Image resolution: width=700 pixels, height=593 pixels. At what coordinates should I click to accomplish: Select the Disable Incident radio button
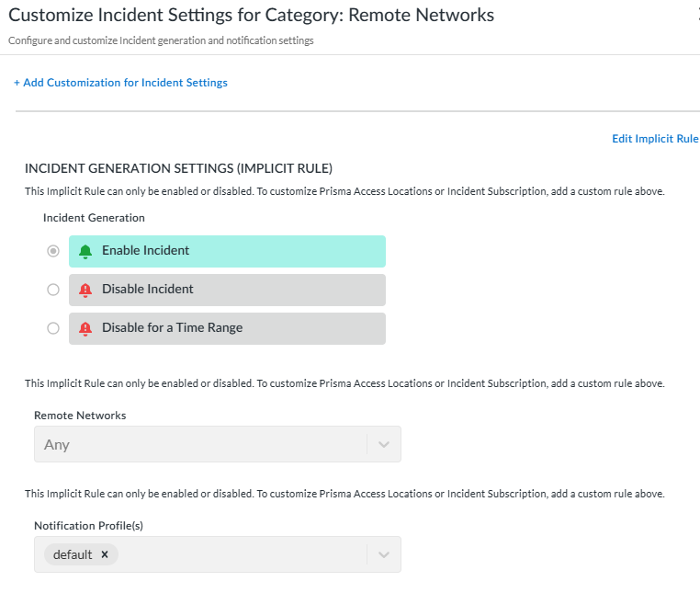tap(53, 290)
